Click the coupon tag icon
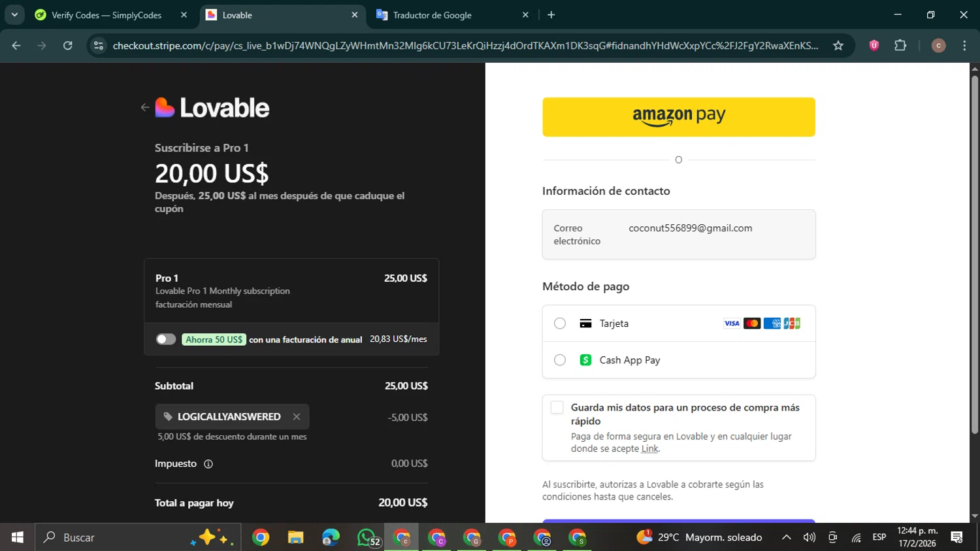 [168, 416]
